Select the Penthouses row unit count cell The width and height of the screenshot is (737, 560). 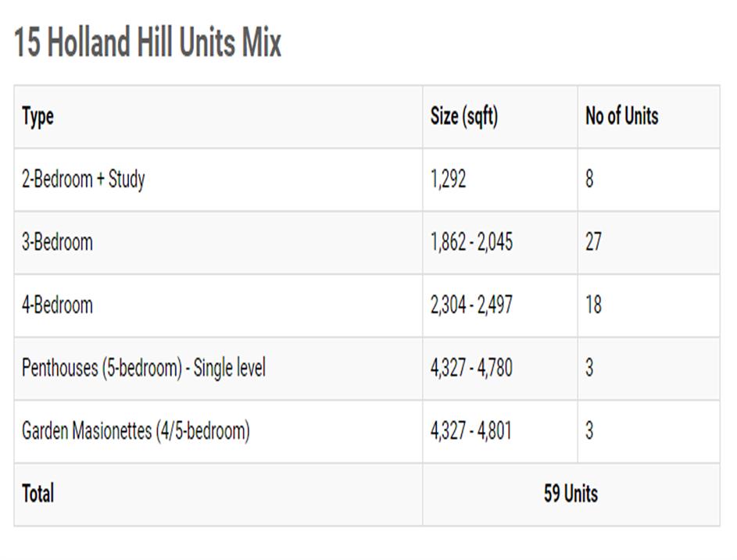pos(589,368)
